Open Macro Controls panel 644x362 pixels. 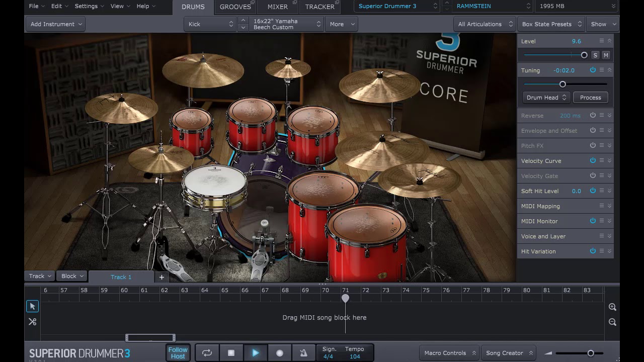pos(450,353)
